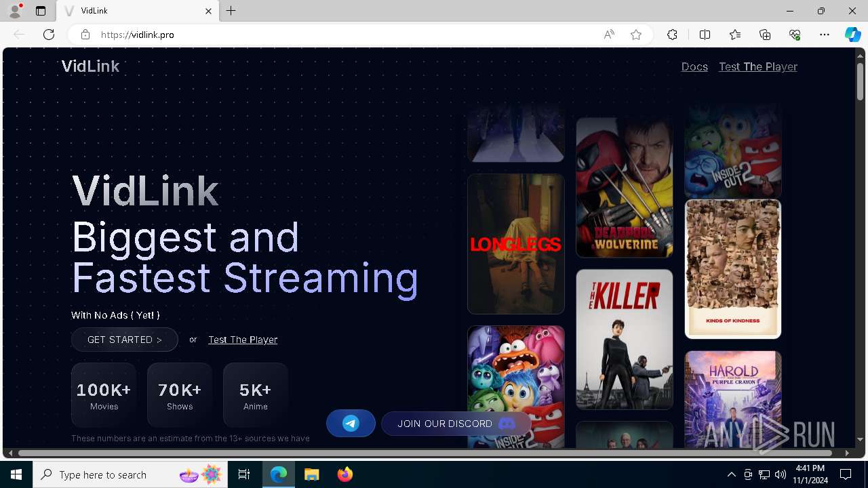
Task: Show hidden system tray icons
Action: pyautogui.click(x=731, y=474)
